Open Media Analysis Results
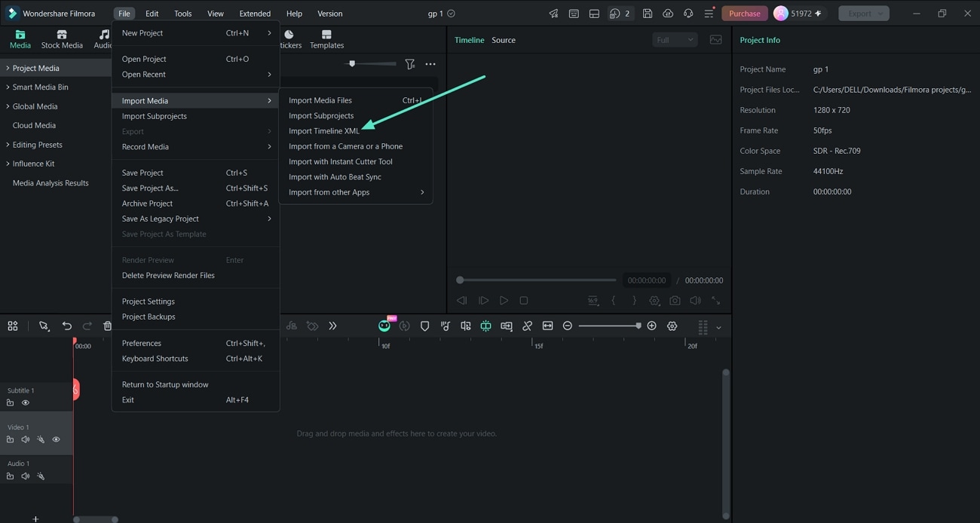This screenshot has height=523, width=980. click(x=51, y=183)
